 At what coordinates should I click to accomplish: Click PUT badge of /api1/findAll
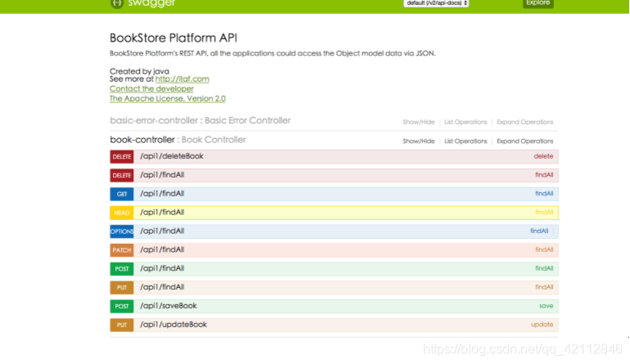122,287
